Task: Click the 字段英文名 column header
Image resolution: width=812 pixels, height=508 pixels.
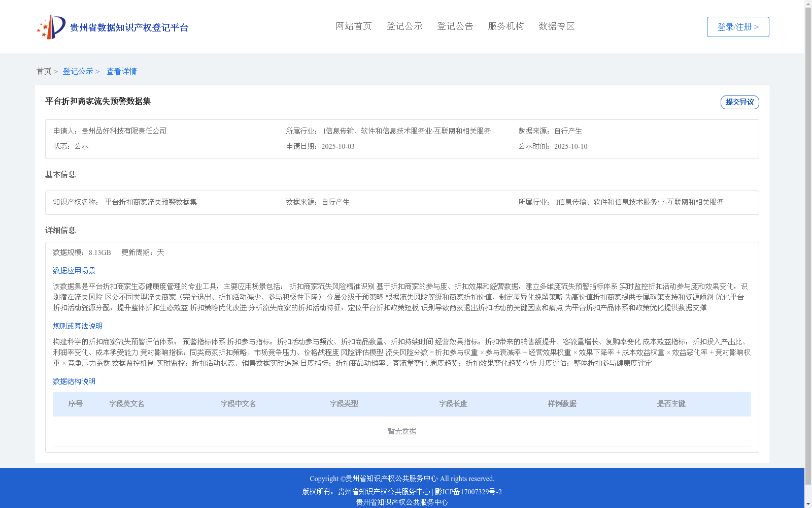Action: tap(127, 404)
